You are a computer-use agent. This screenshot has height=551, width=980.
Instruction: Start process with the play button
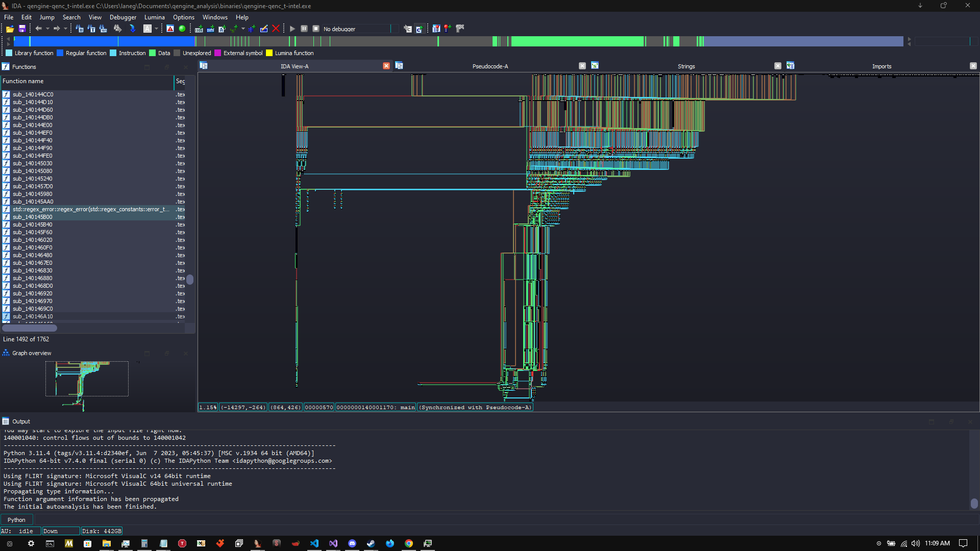[x=292, y=29]
